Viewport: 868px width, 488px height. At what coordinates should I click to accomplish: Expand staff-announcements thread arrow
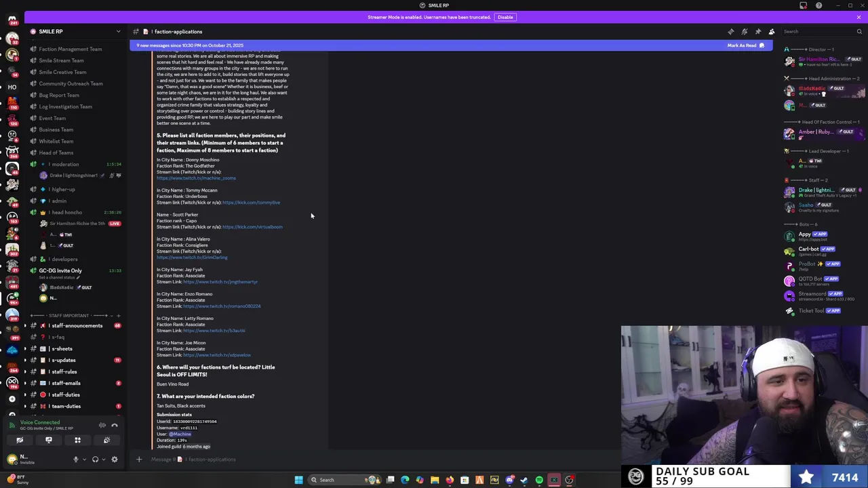click(x=25, y=326)
